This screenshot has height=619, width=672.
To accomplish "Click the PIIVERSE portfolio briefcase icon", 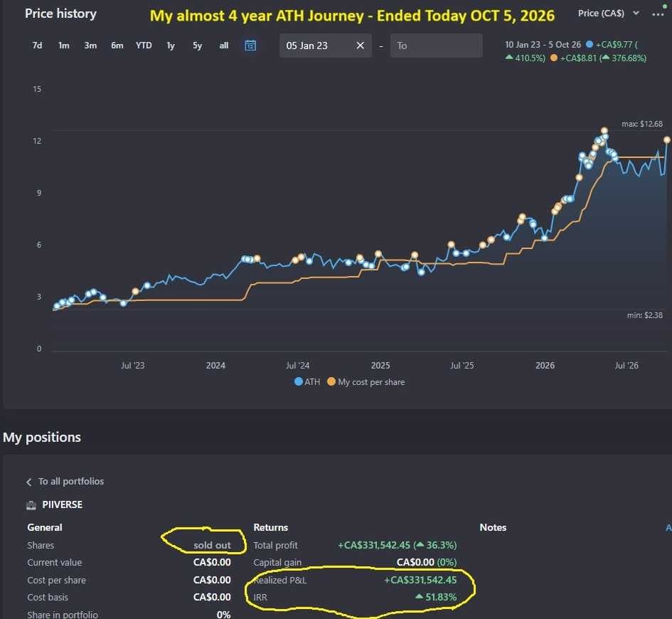I will point(31,505).
